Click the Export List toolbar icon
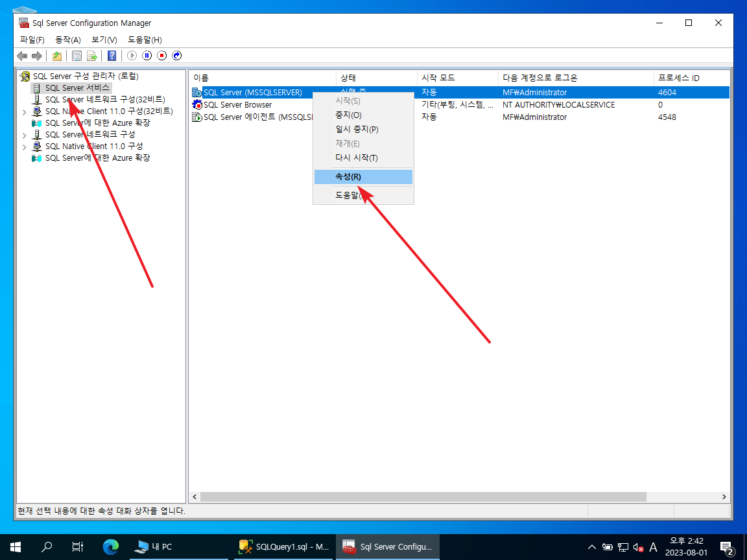This screenshot has width=747, height=560. pos(91,56)
